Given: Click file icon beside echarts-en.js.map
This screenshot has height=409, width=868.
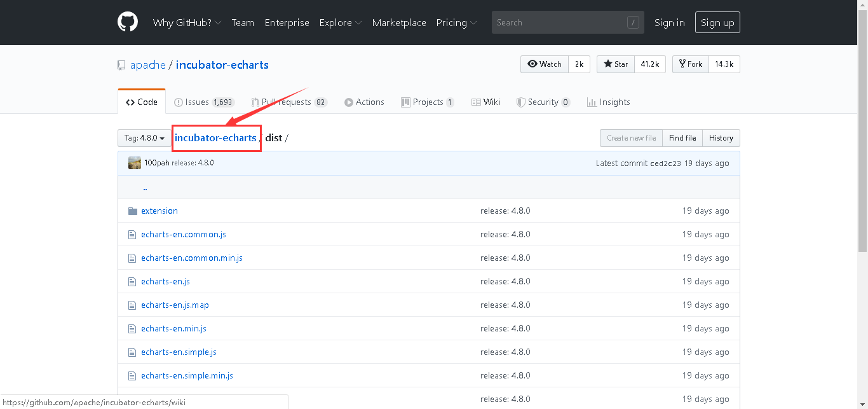Looking at the screenshot, I should [x=132, y=305].
